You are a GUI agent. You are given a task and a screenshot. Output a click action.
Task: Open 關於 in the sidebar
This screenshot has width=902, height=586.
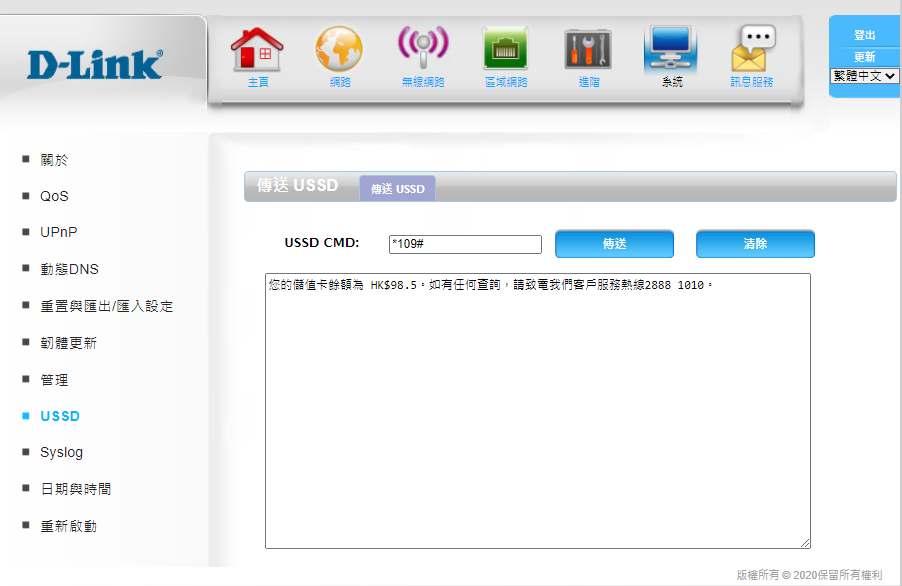54,160
